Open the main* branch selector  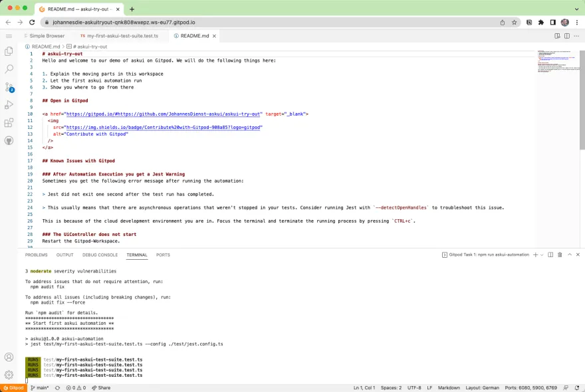point(39,388)
